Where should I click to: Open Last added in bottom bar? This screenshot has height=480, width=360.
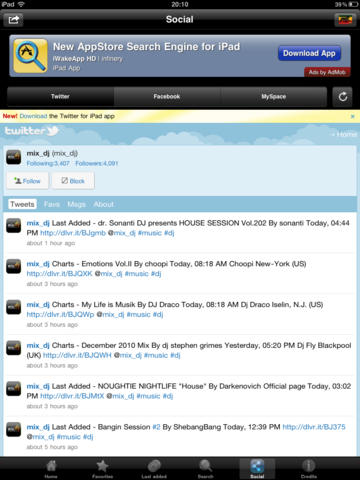[x=154, y=469]
